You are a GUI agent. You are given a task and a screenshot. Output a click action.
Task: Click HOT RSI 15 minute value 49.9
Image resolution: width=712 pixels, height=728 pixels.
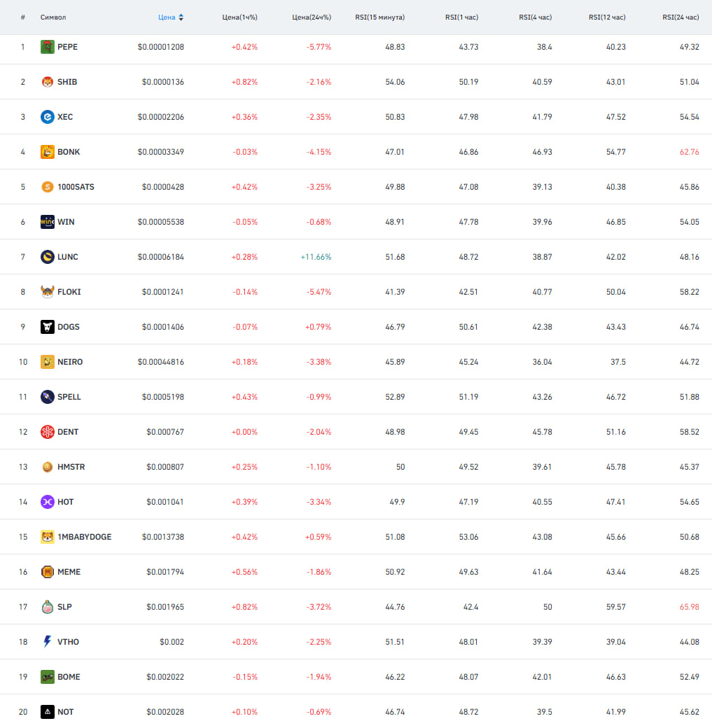397,502
